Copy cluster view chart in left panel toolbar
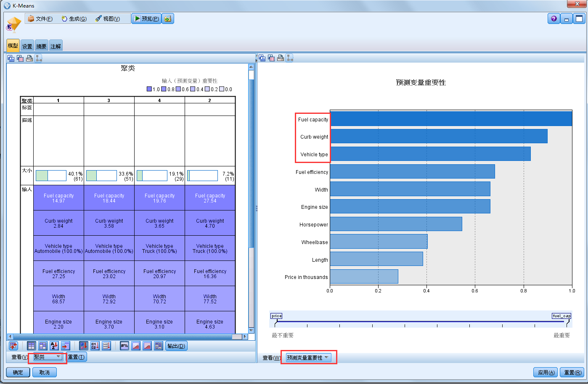The image size is (588, 384). [11, 58]
